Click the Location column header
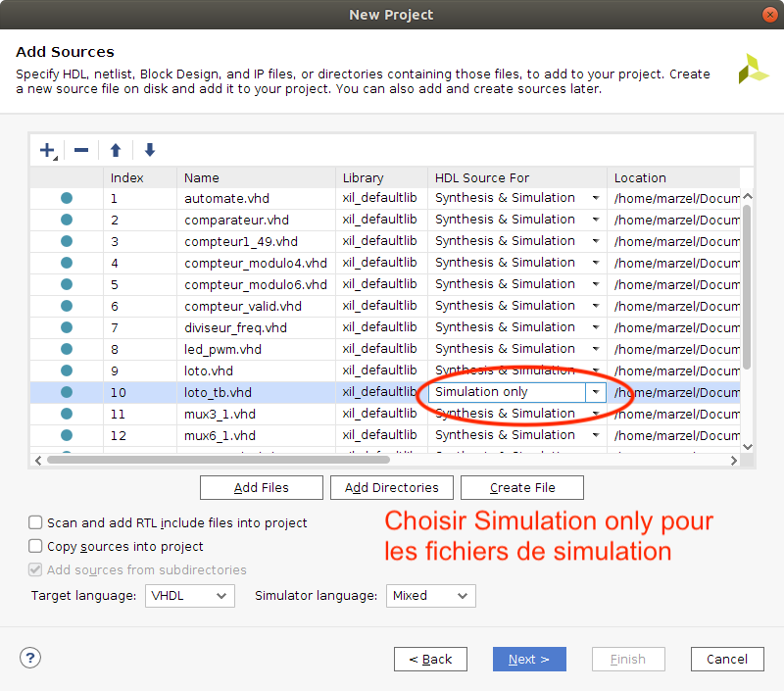 [673, 178]
